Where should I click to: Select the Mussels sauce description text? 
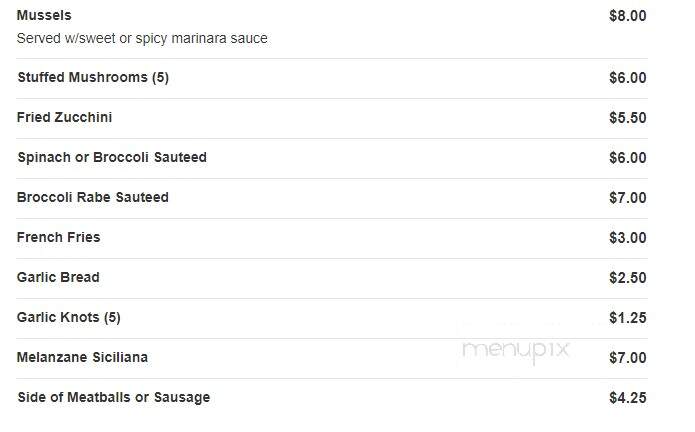click(x=142, y=39)
